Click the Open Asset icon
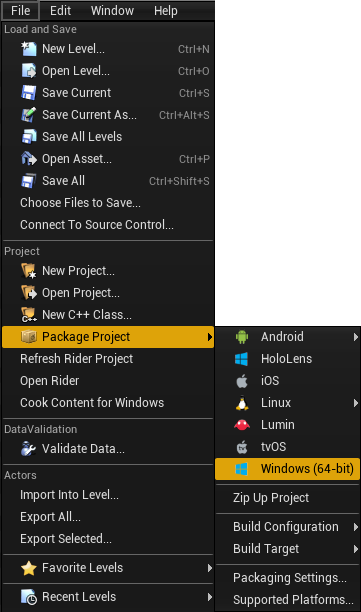The width and height of the screenshot is (361, 612). tap(28, 159)
